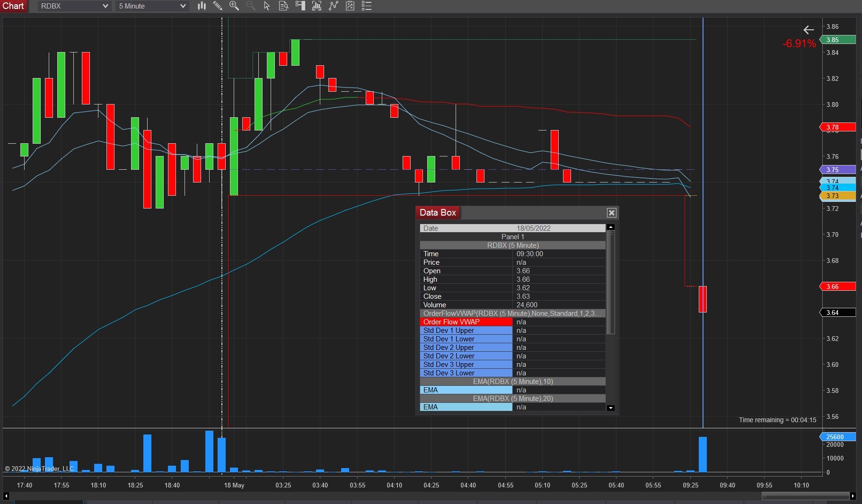862x504 pixels.
Task: Click the Std Dev 2 Upper row label
Action: 466,348
